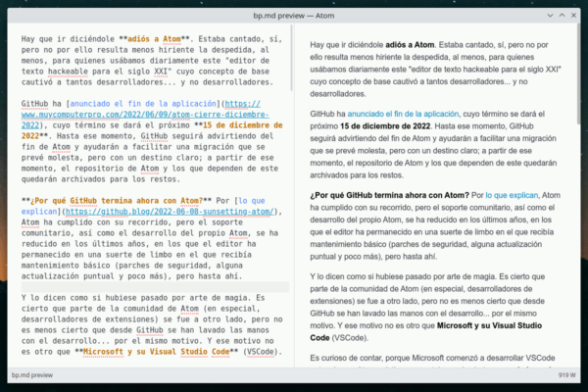Click the '919 W' word count
588x392 pixels.
tap(566, 375)
